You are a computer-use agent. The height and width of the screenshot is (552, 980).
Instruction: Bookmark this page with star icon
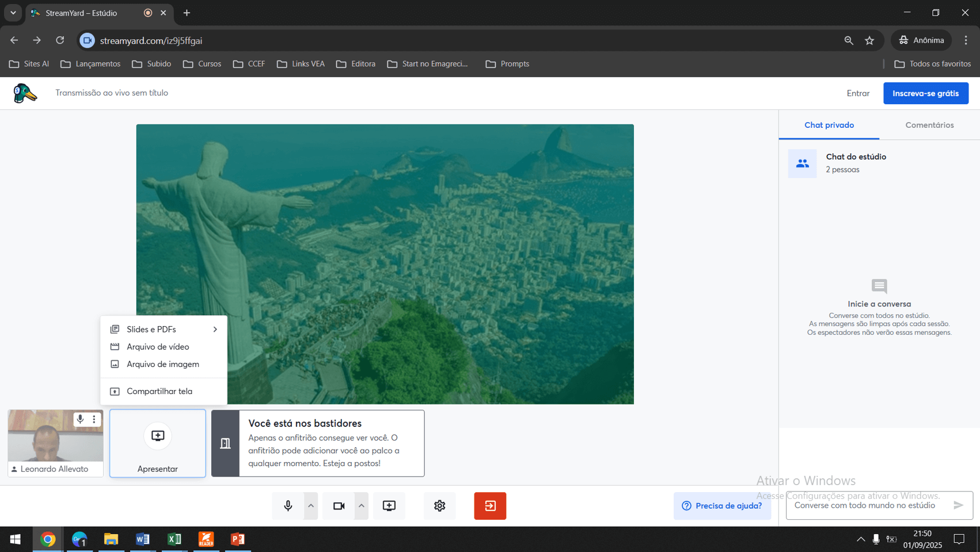tap(869, 40)
